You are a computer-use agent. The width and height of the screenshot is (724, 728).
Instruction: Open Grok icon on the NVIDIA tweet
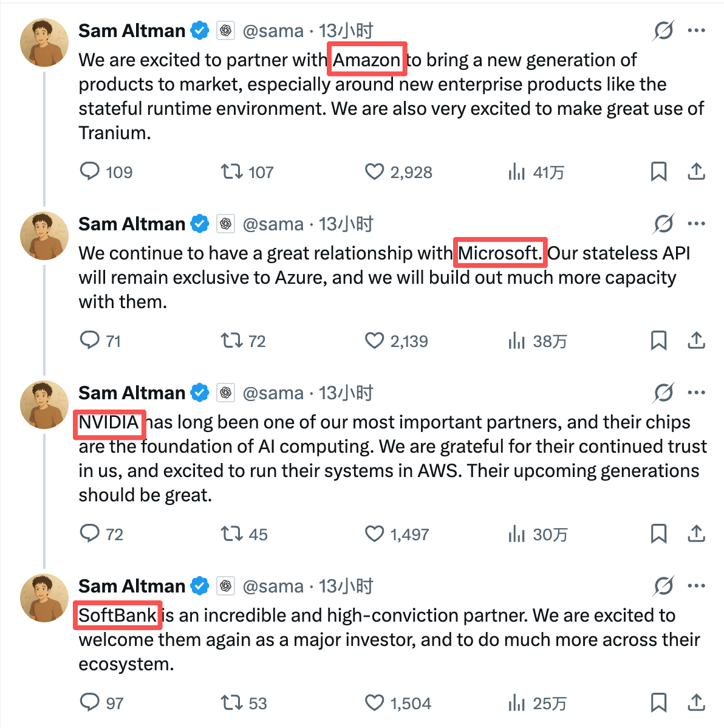pos(663,393)
